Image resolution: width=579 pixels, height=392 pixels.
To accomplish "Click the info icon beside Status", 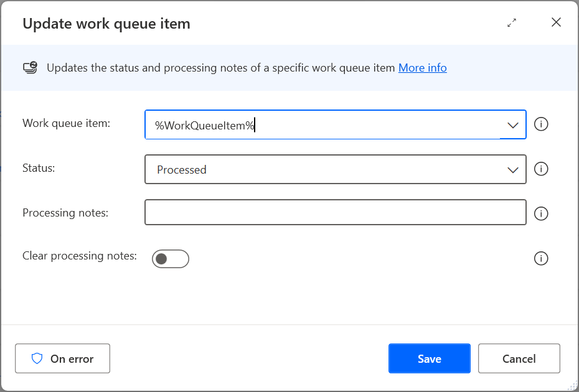I will point(541,169).
